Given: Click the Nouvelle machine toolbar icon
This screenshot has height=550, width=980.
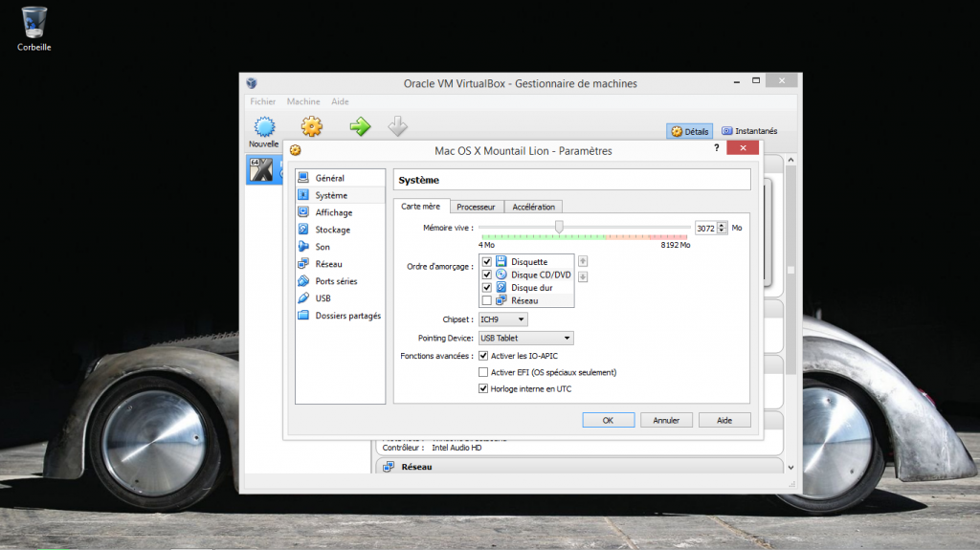Looking at the screenshot, I should 264,128.
